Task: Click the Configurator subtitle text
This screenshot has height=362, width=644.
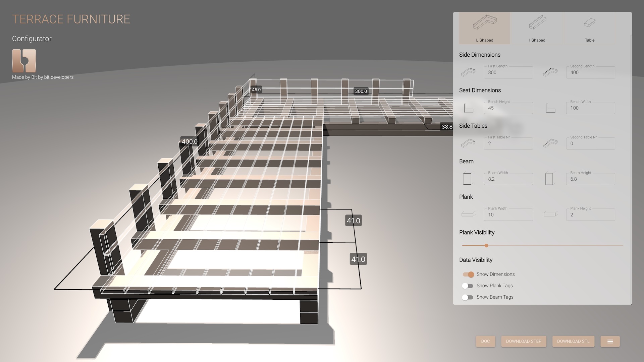Action: pos(32,39)
